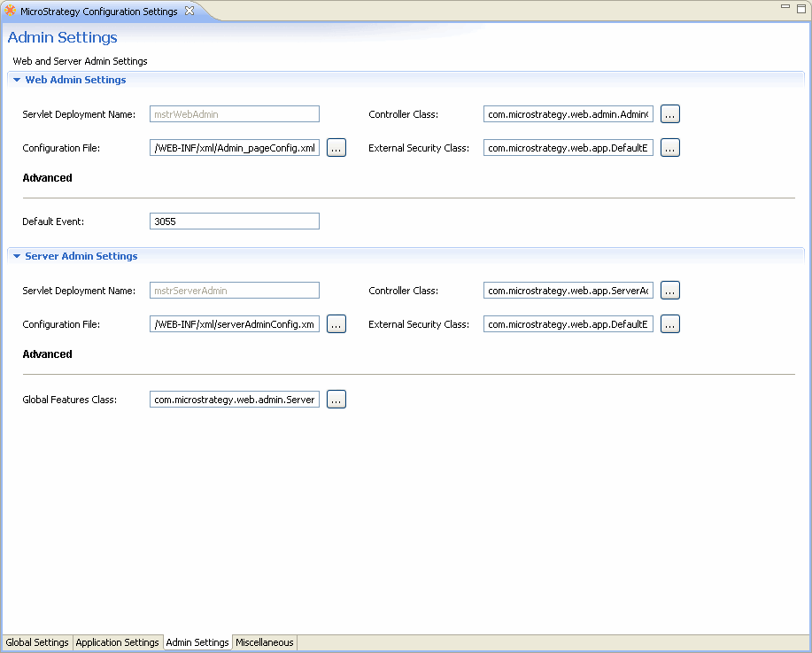Select the Admin Settings bottom tab

point(197,642)
